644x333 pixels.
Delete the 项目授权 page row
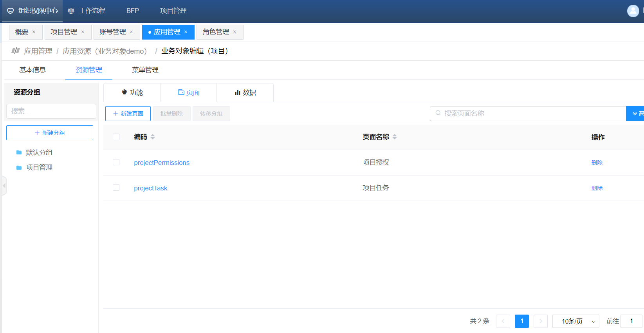tap(597, 163)
